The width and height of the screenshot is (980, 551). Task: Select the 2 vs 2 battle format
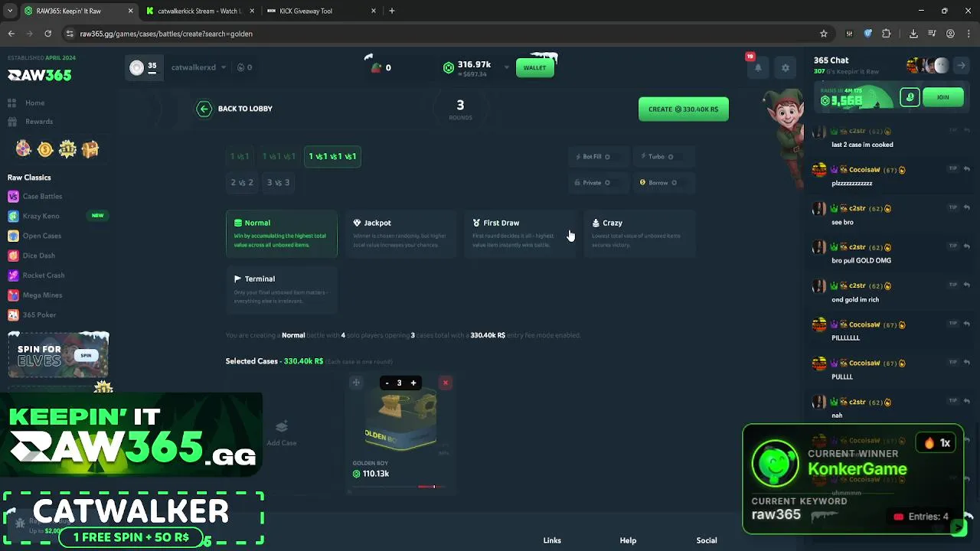click(242, 183)
